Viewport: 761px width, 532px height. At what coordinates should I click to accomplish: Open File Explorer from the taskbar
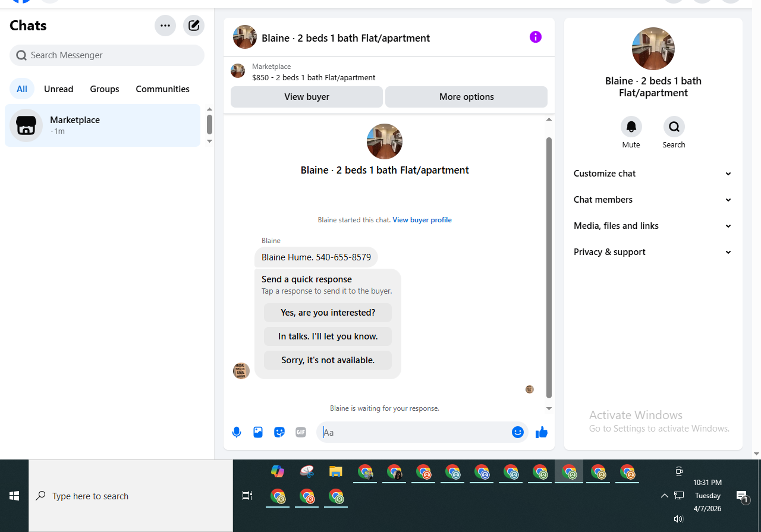pyautogui.click(x=336, y=472)
